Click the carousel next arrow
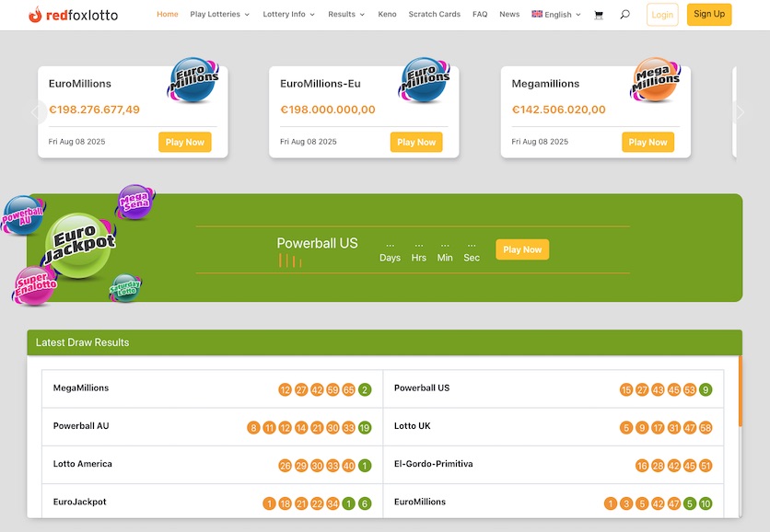This screenshot has width=770, height=532. coord(740,112)
